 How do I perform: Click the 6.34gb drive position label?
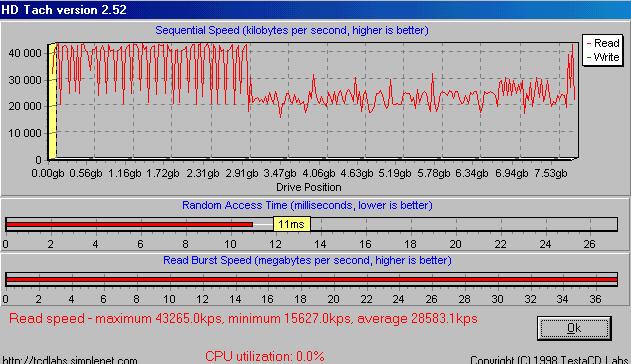tap(472, 173)
